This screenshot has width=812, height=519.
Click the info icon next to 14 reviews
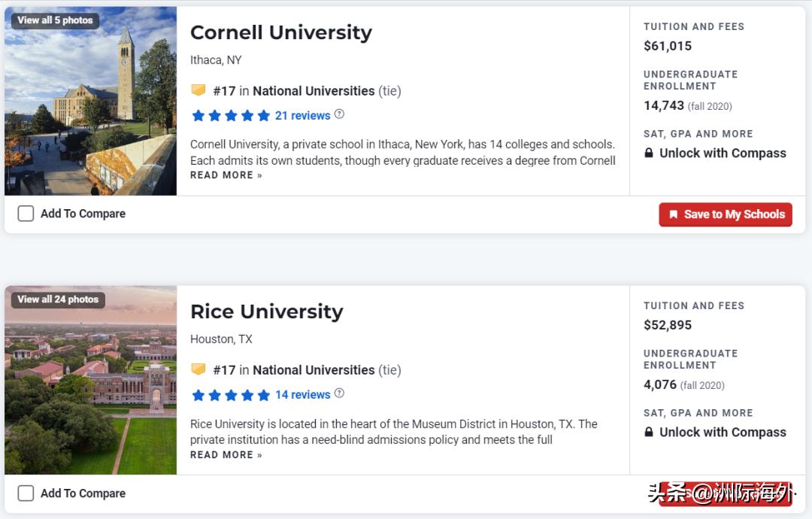[x=339, y=393]
